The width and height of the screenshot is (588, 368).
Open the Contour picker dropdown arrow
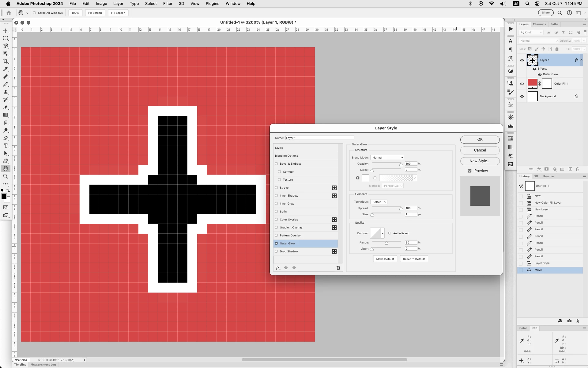click(383, 233)
